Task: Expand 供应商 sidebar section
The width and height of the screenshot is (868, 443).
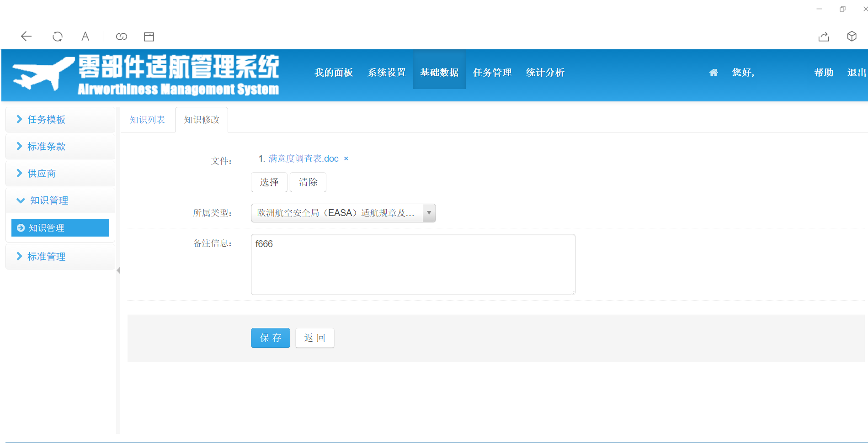Action: coord(60,174)
